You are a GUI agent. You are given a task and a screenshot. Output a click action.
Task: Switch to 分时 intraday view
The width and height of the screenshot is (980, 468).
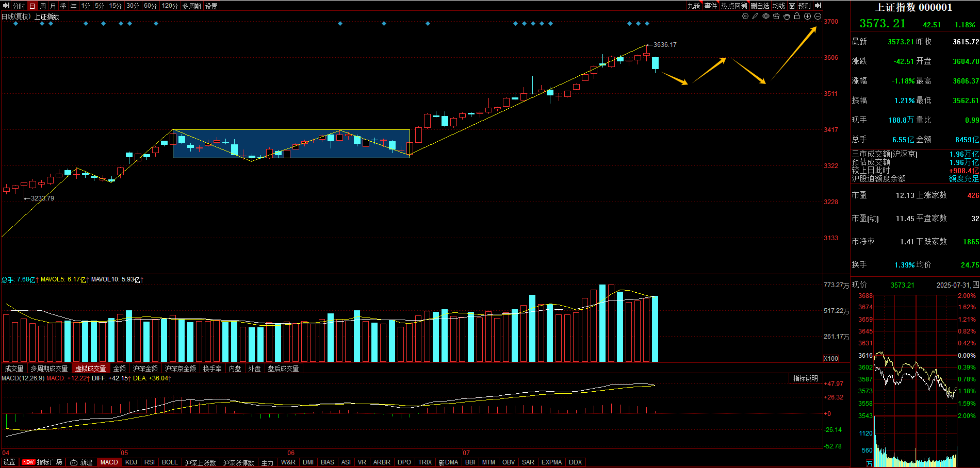tap(19, 6)
